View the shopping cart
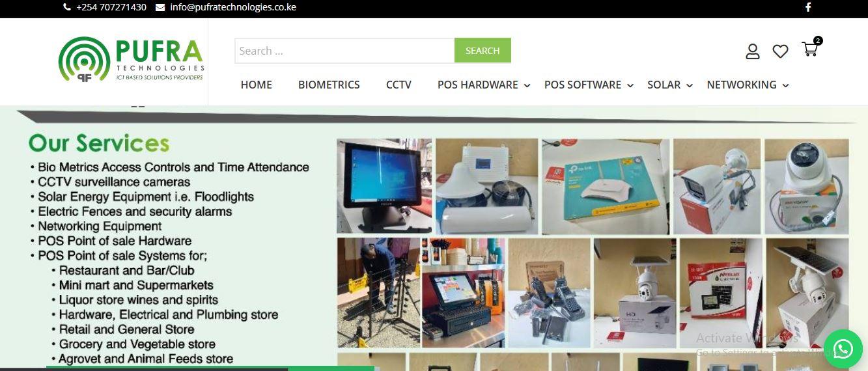Screen dimensions: 868x371 click(x=810, y=49)
